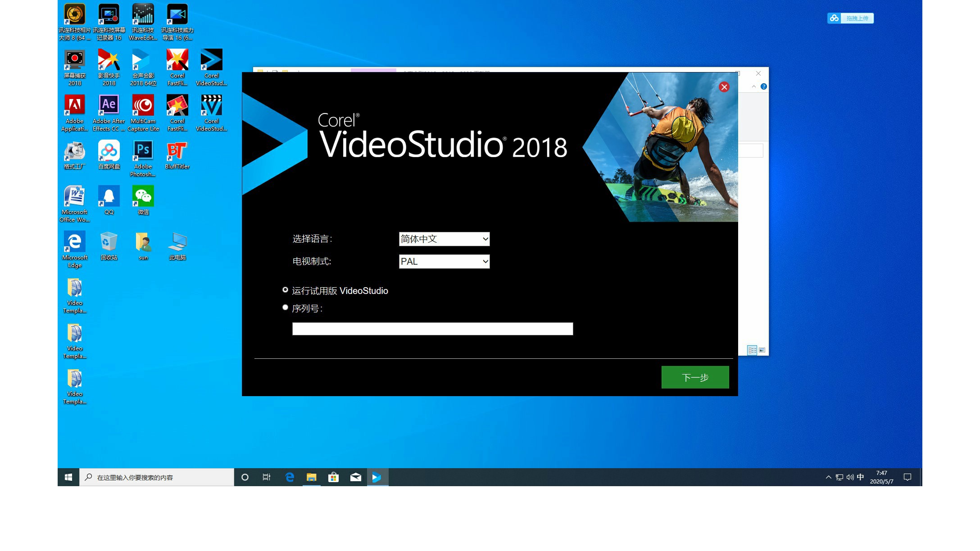Open 此电脑 desktop icon

click(x=177, y=246)
